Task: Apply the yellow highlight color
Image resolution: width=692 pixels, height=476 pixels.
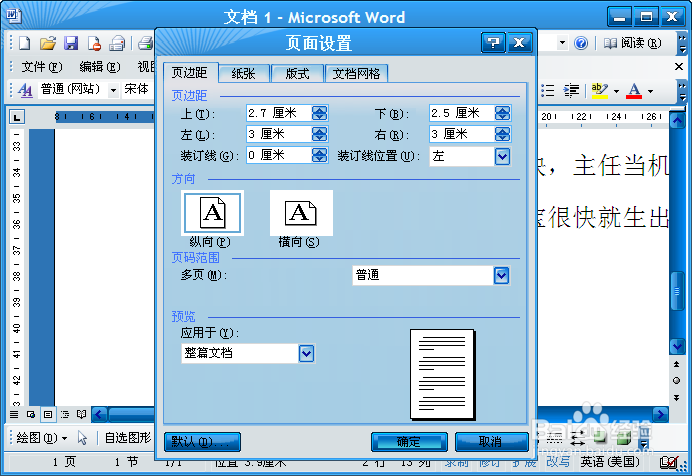Action: tap(599, 90)
